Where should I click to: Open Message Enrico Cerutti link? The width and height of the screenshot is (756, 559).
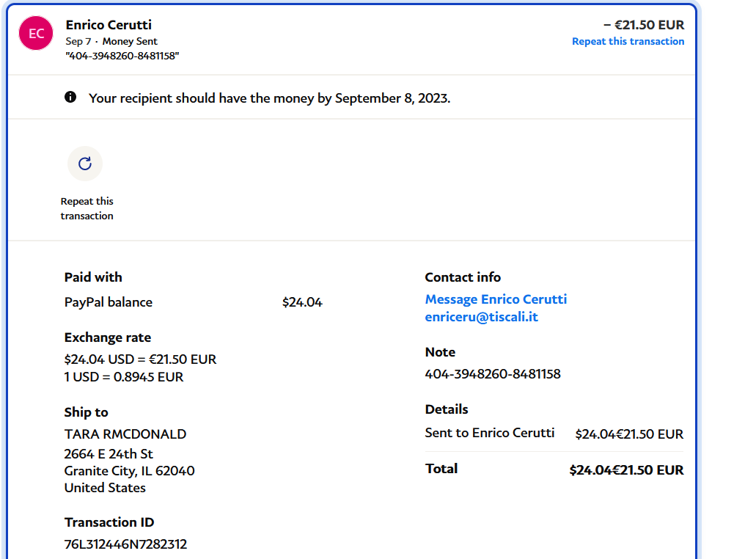(x=496, y=299)
